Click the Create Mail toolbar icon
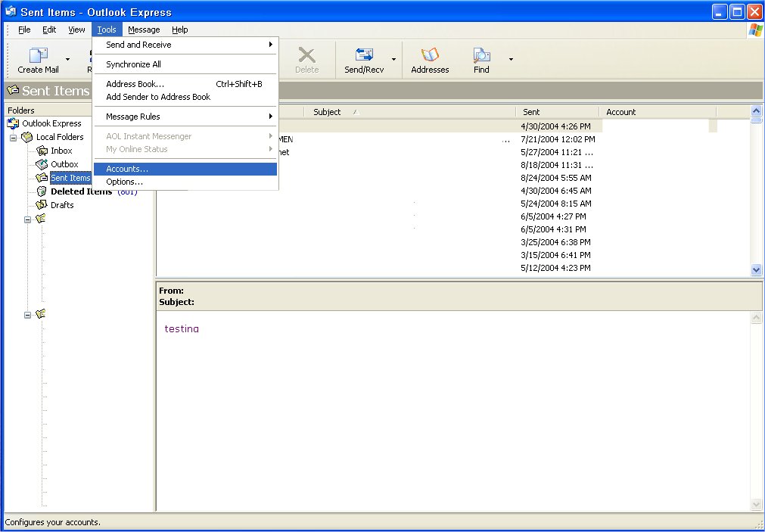Screen dimensions: 765x532 [38, 55]
